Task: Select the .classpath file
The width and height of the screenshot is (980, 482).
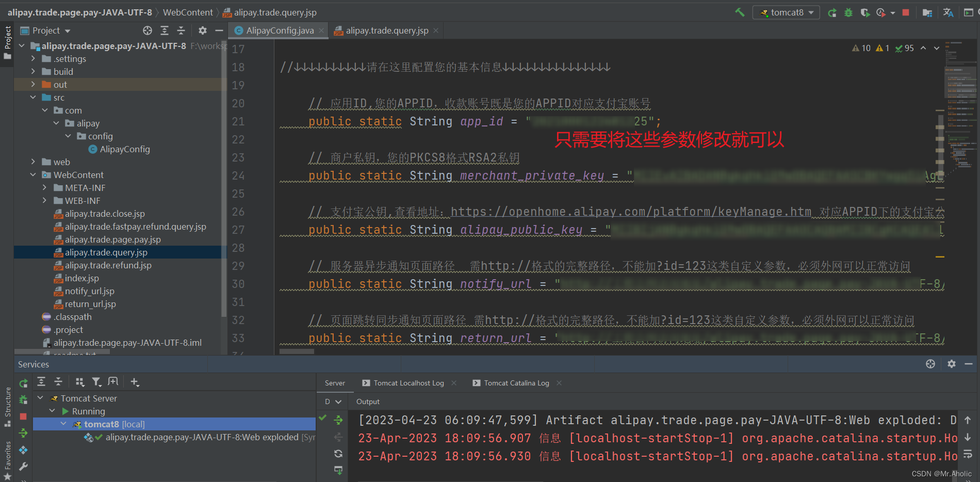Action: click(72, 317)
